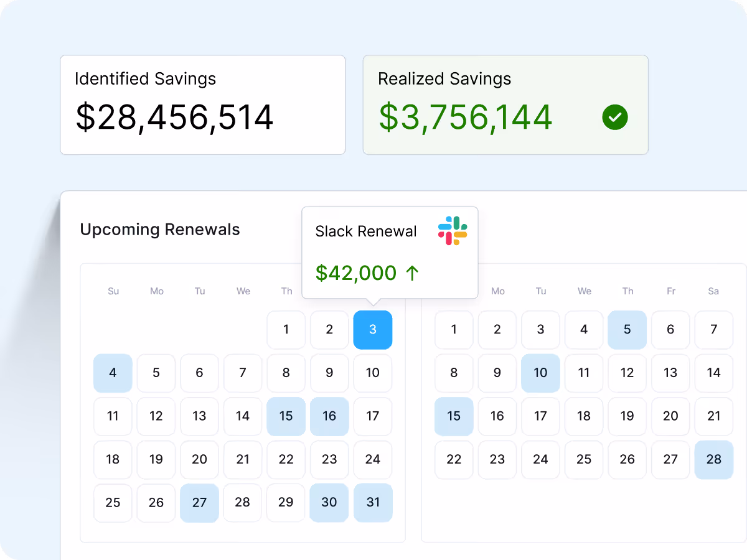Open the Identified Savings card
The image size is (747, 560).
click(203, 105)
